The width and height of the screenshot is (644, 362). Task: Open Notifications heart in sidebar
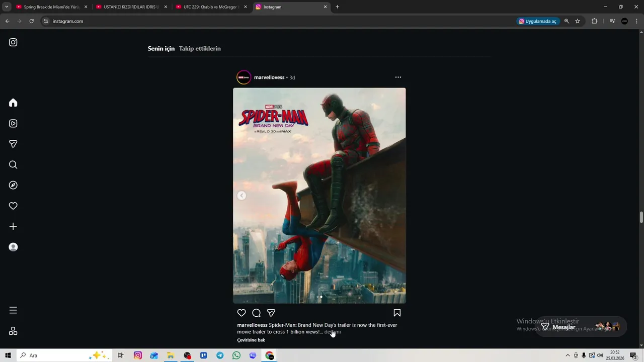(13, 206)
